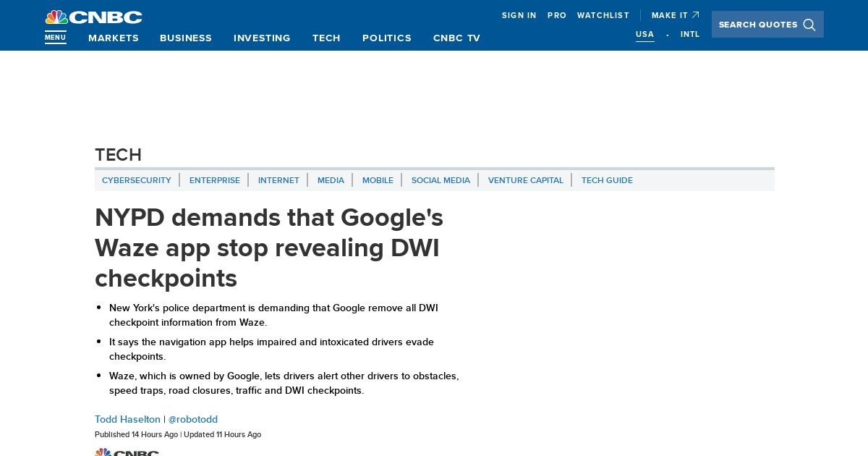Open the @robotodd Twitter handle link
The width and height of the screenshot is (868, 456).
tap(193, 419)
